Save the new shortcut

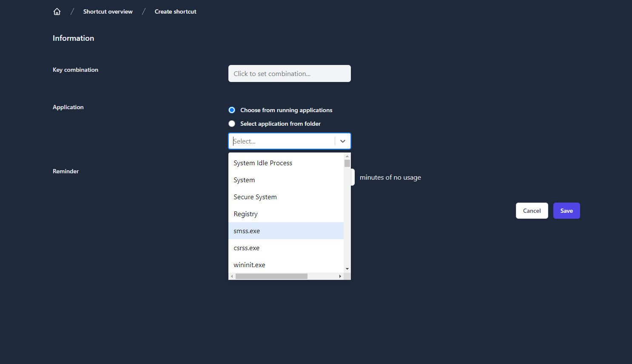[567, 211]
